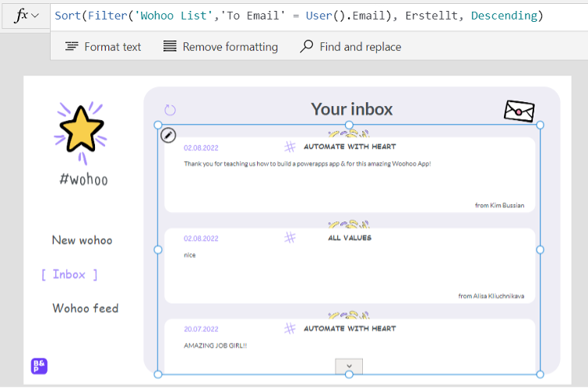
Task: Click the refresh icon near Your inbox
Action: 171,110
